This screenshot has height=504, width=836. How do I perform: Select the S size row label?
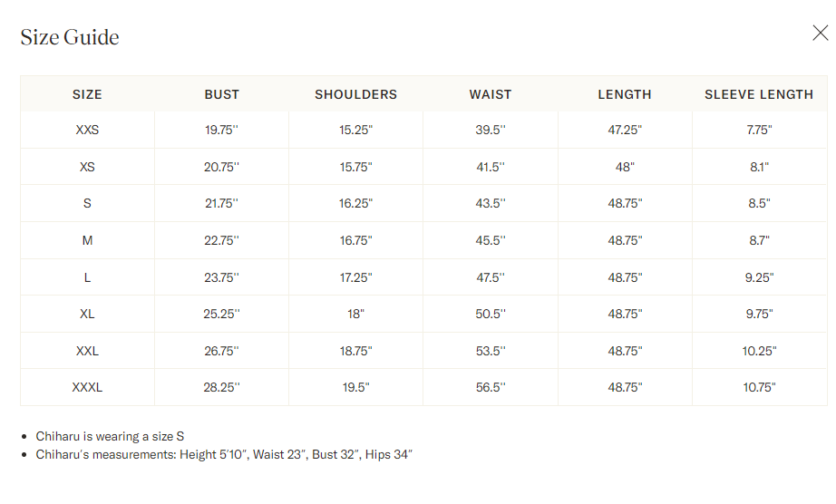(x=87, y=203)
